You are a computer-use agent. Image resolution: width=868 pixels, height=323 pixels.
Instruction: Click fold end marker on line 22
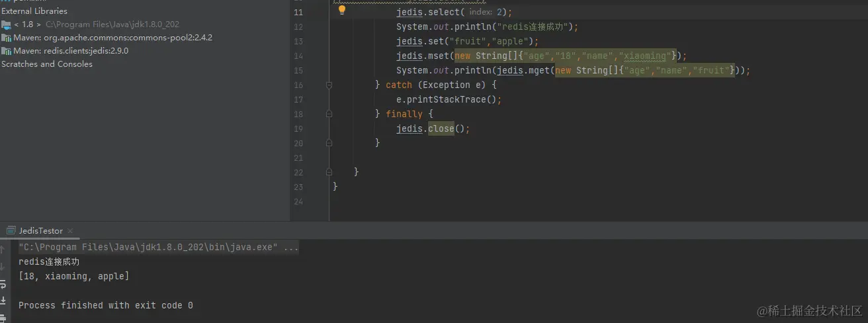tap(329, 172)
